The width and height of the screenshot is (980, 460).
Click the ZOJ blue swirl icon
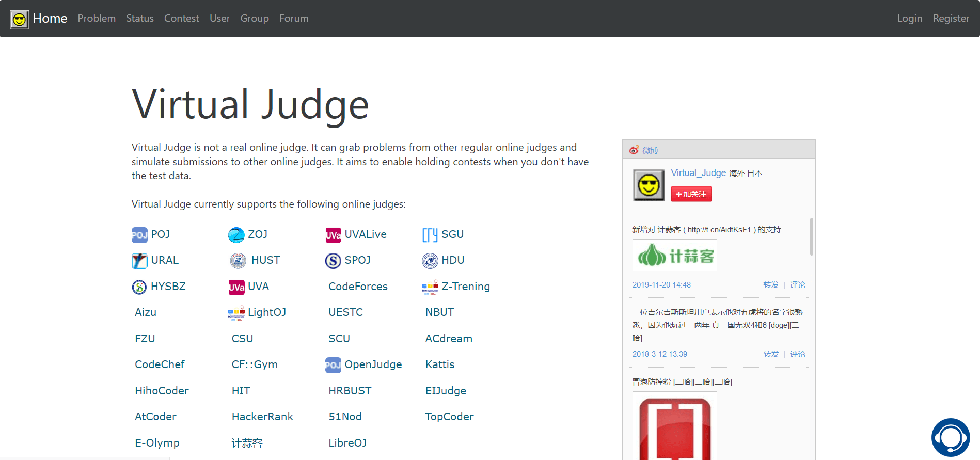click(x=236, y=235)
